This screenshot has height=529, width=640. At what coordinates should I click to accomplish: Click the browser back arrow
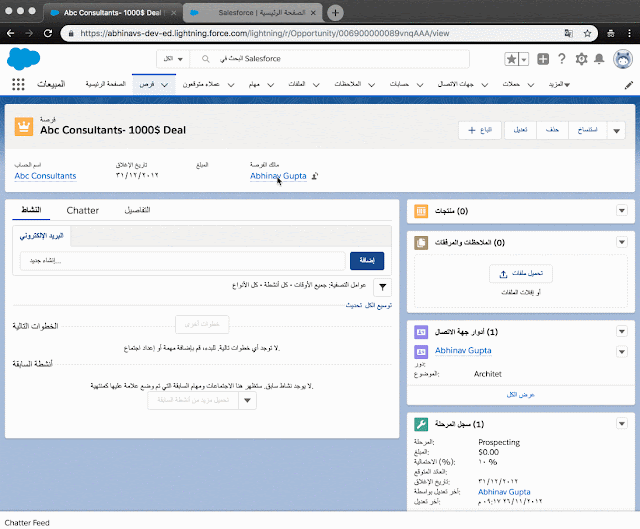coord(11,33)
